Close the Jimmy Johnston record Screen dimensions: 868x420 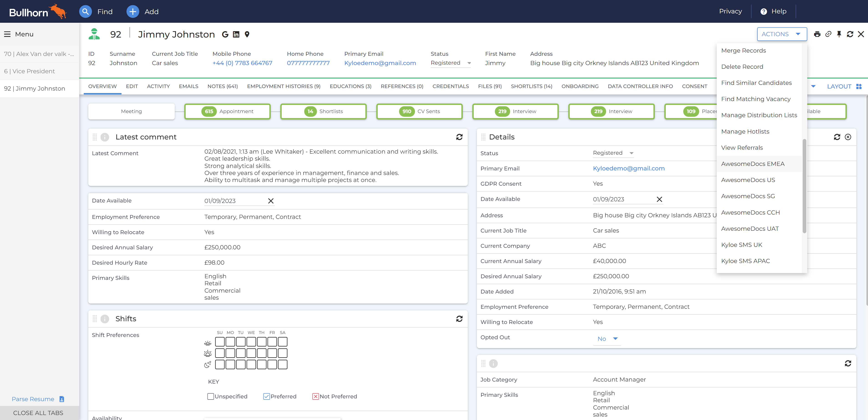[861, 34]
